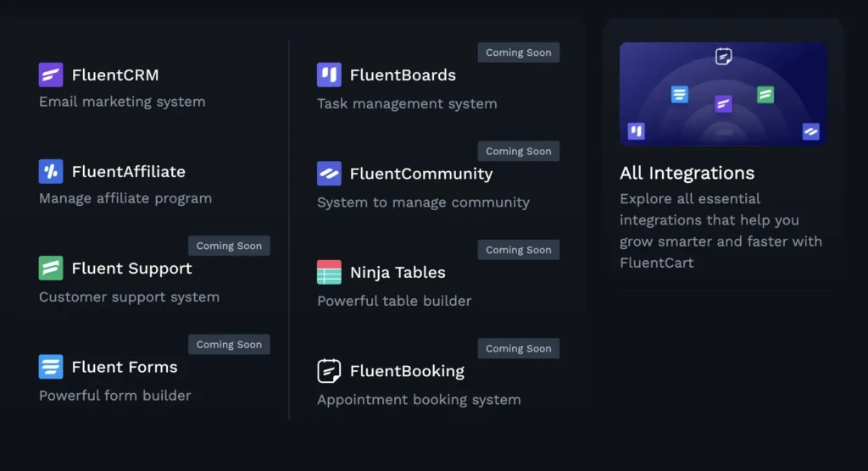Go to Ninja Tables title link
The image size is (868, 471).
point(398,272)
